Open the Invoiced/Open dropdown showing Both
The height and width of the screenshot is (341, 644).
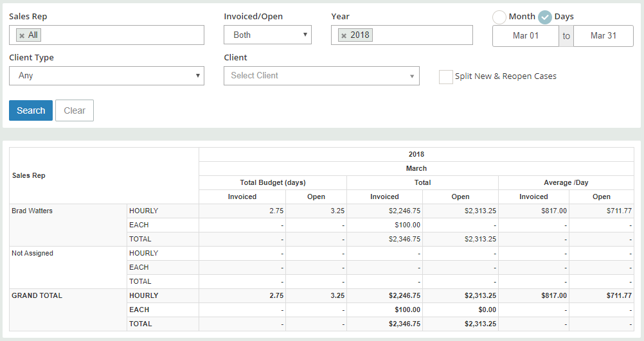[267, 35]
